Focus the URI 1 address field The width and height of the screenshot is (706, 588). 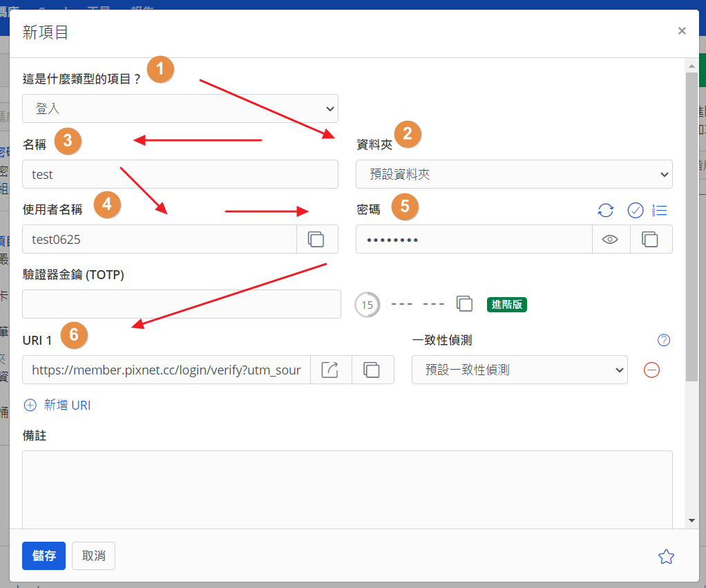click(x=166, y=370)
